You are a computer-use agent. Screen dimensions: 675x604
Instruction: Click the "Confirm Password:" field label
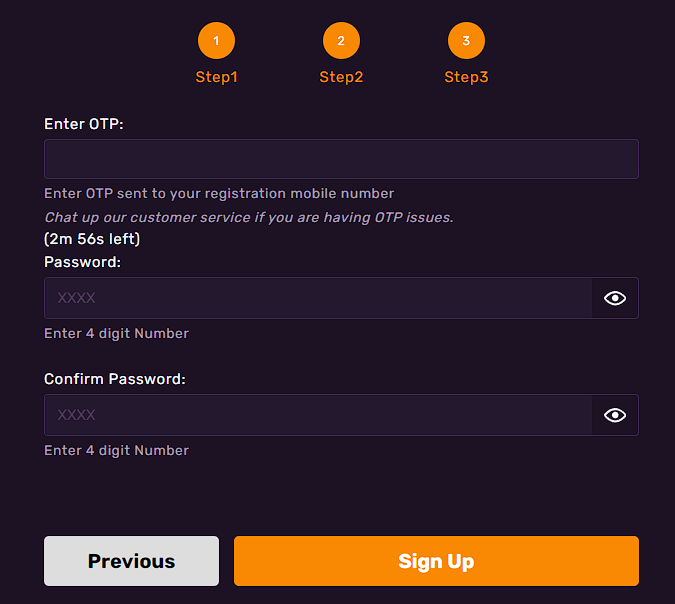pos(115,379)
